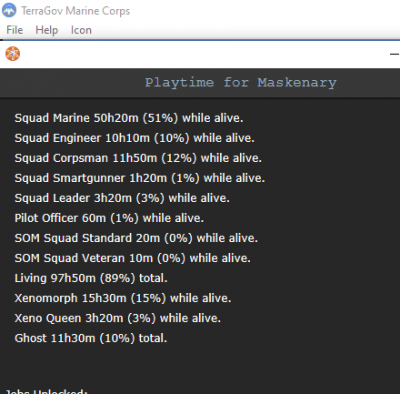The height and width of the screenshot is (394, 400).
Task: Select the 'Living 97h50m (89%) total' line
Action: (91, 278)
